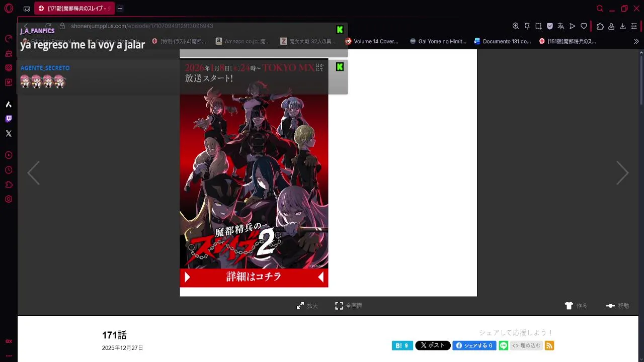The image size is (644, 362).
Task: Click the 171話 episode title
Action: (x=114, y=335)
